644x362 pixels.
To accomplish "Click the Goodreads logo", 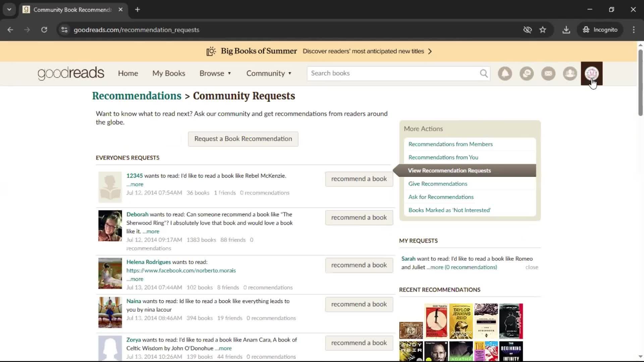I will [x=71, y=73].
